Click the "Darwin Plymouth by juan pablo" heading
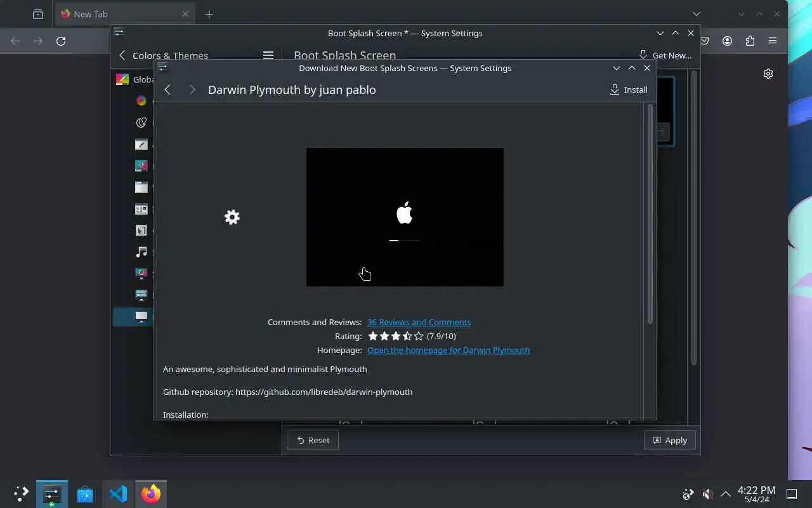The width and height of the screenshot is (812, 508). click(x=292, y=90)
